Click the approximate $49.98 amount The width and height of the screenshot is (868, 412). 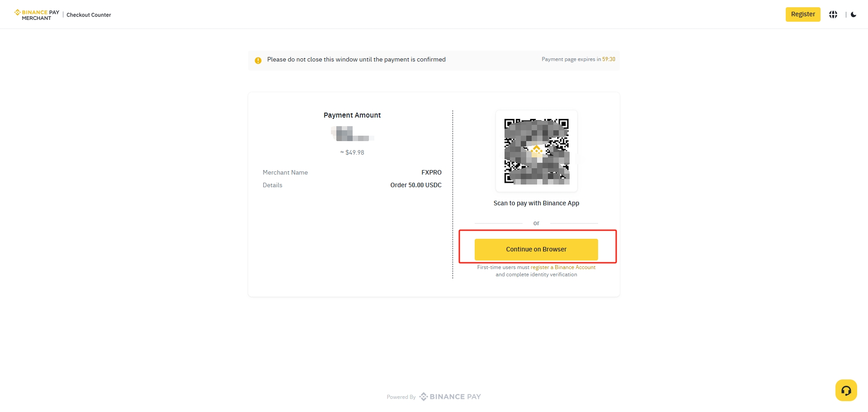[353, 153]
